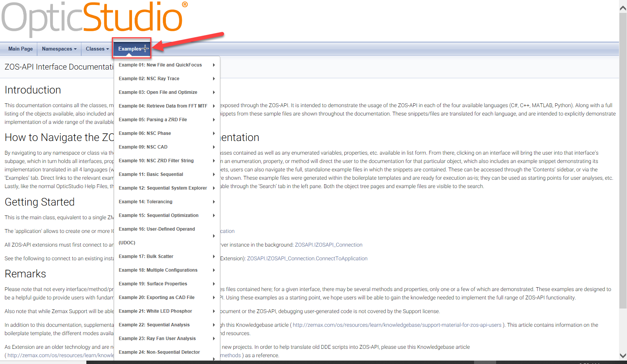Click the scrollbar up arrow
Viewport: 627px width, 364px height.
(623, 8)
